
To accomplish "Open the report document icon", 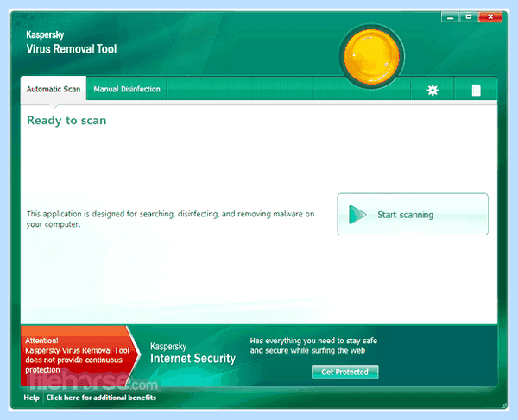I will (476, 90).
